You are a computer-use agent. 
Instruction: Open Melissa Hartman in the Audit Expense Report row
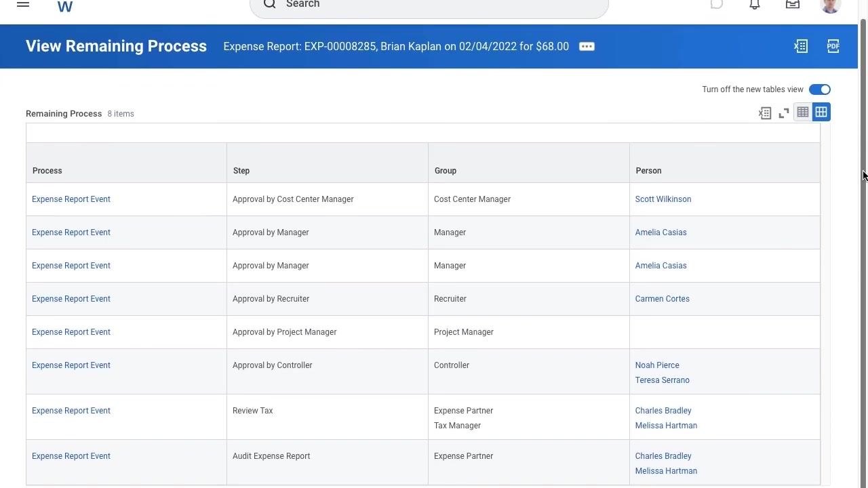[x=666, y=471]
